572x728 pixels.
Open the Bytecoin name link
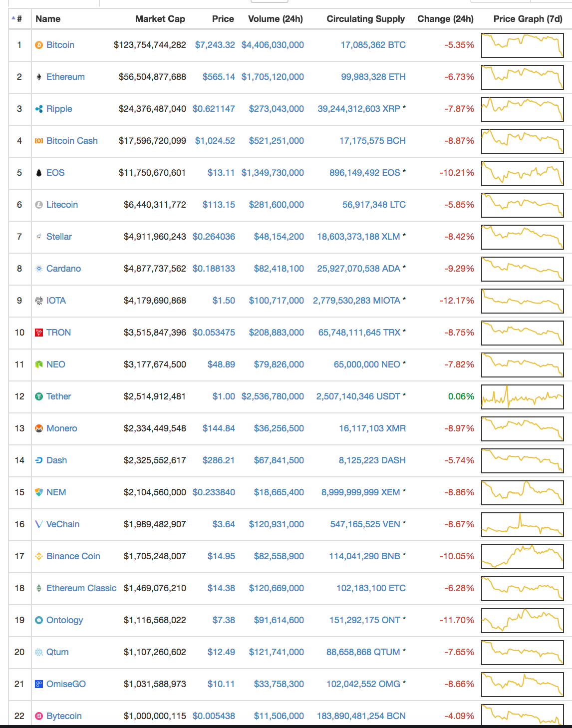point(64,716)
